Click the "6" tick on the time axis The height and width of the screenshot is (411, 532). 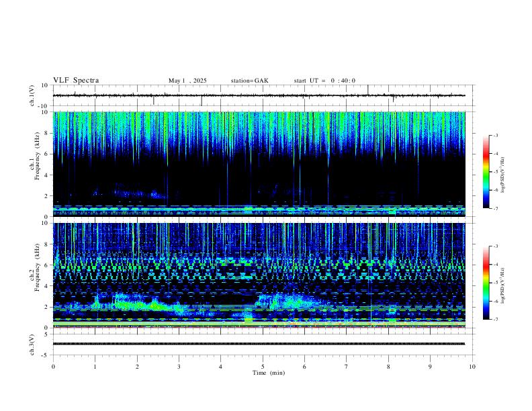point(305,367)
